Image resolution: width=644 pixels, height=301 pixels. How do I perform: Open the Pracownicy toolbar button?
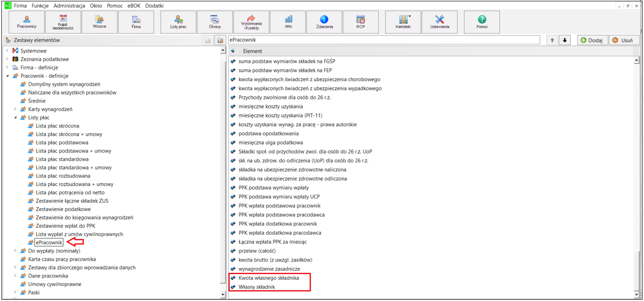click(26, 22)
